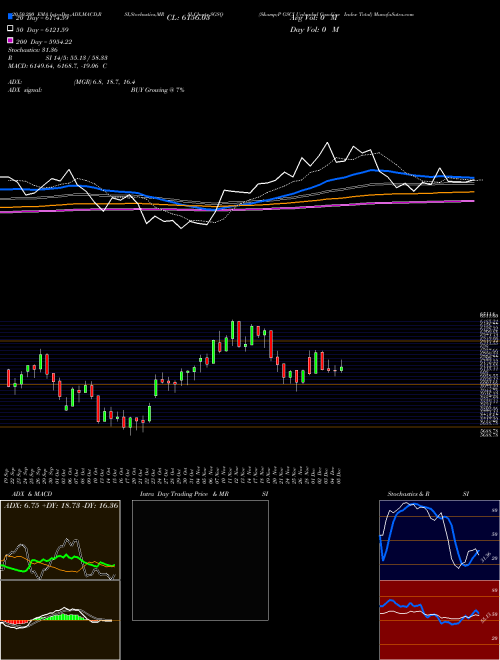Click the ADX (MGR) values text

(104, 82)
